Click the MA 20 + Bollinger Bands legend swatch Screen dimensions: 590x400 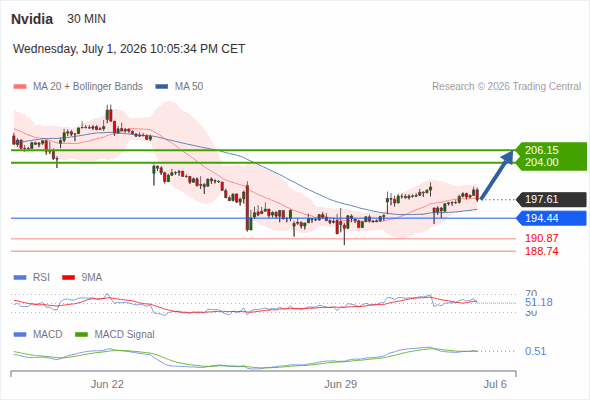(20, 87)
